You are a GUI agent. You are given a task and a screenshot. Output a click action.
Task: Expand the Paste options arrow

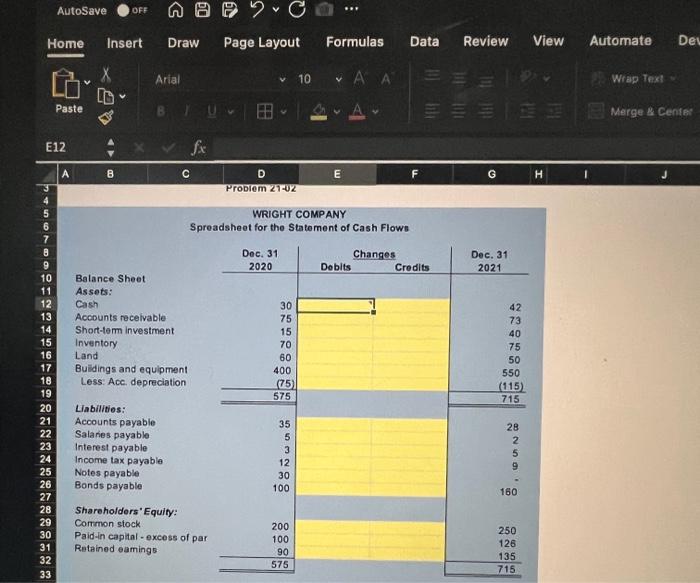(x=87, y=82)
